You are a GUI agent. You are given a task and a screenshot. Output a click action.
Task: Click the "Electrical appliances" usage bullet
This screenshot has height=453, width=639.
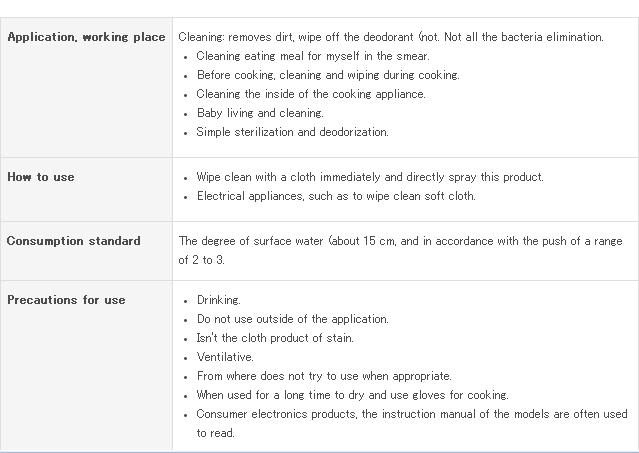pos(336,196)
